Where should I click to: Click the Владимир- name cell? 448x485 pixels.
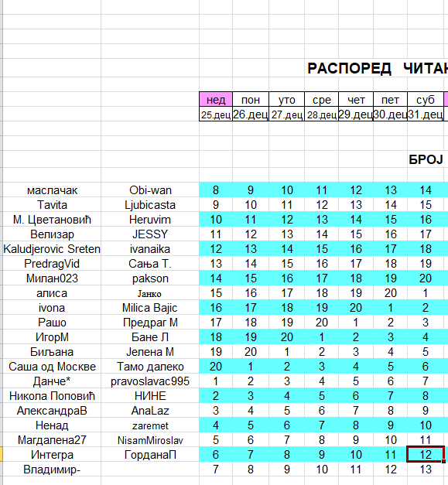52,470
